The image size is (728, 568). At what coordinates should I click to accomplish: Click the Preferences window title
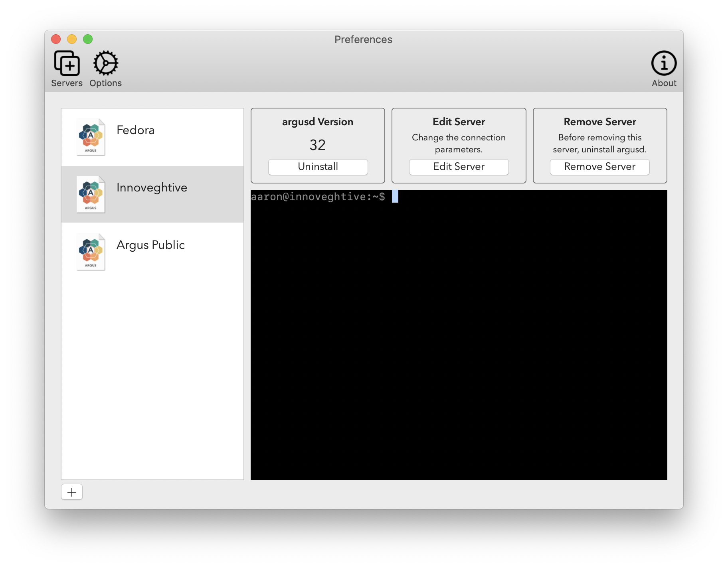click(x=363, y=39)
